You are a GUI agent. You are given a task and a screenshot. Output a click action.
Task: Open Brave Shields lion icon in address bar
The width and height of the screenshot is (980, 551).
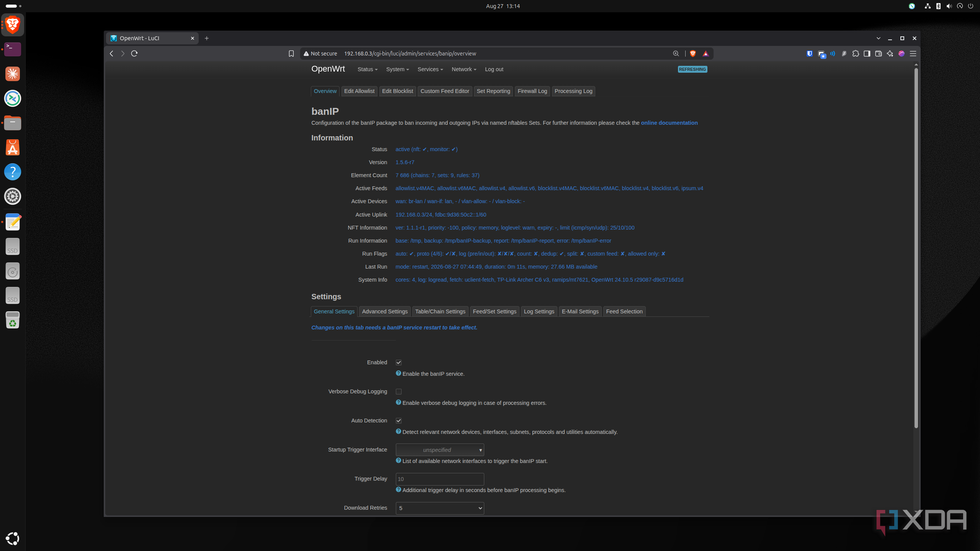(x=693, y=54)
